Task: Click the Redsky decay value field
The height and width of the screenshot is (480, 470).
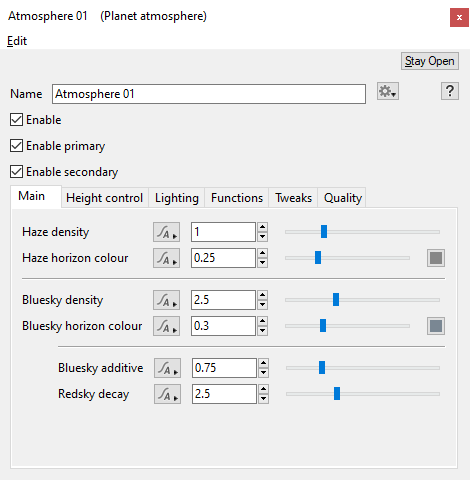Action: [224, 394]
